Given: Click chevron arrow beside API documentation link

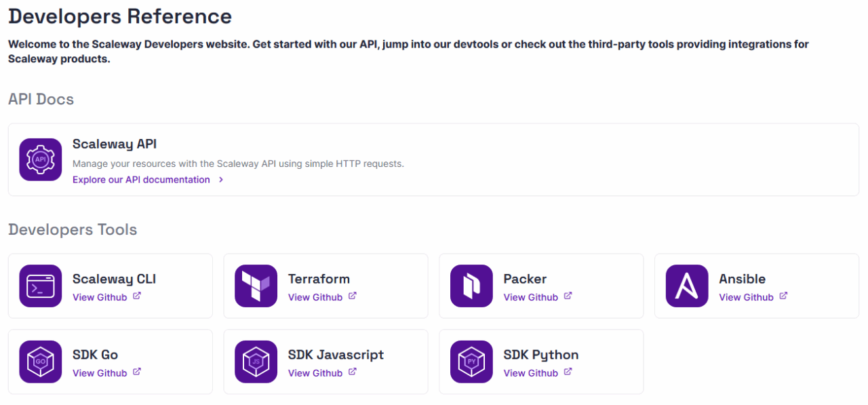Looking at the screenshot, I should point(221,180).
